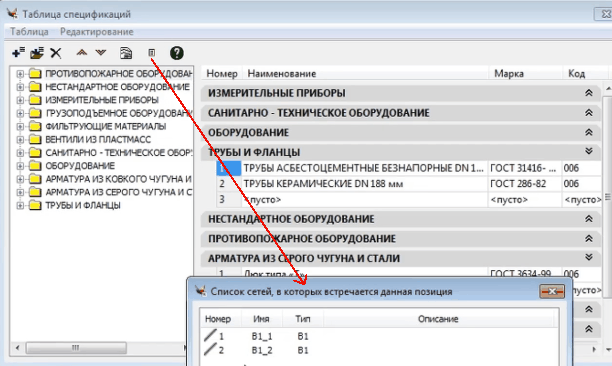The width and height of the screenshot is (612, 366).
Task: Expand the НЕСТАНДАРТНОЕ ОБОРУДОВАНИЕ group chevron
Action: click(589, 219)
